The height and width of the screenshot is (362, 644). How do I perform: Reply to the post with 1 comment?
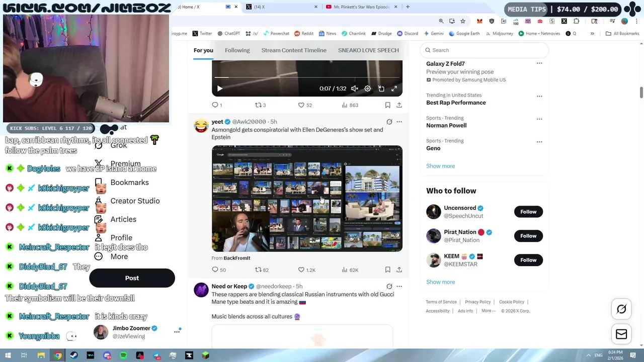pyautogui.click(x=217, y=105)
